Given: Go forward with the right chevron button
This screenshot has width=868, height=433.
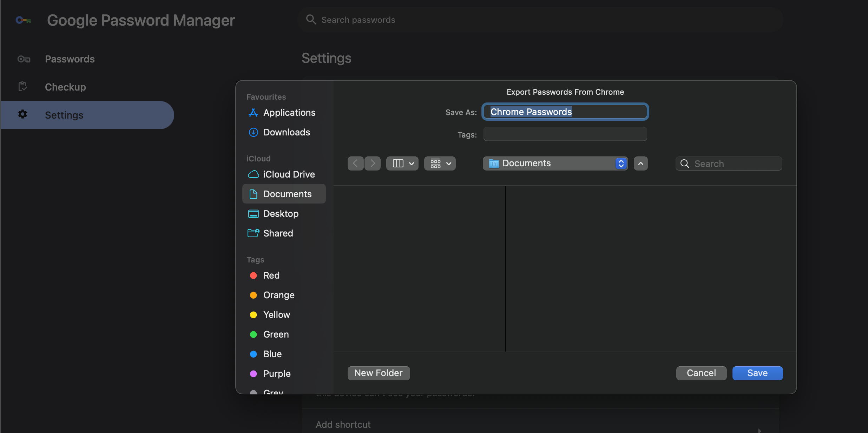Looking at the screenshot, I should pyautogui.click(x=373, y=164).
